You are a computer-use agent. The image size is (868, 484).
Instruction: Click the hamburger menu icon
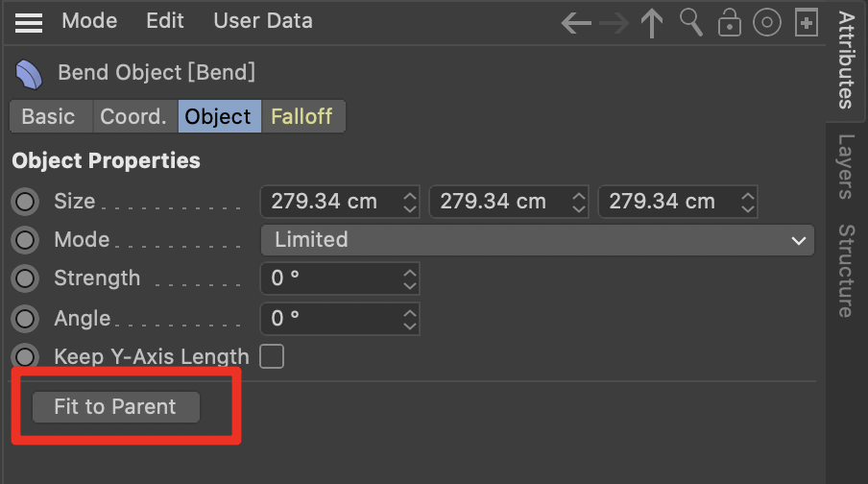pyautogui.click(x=29, y=22)
